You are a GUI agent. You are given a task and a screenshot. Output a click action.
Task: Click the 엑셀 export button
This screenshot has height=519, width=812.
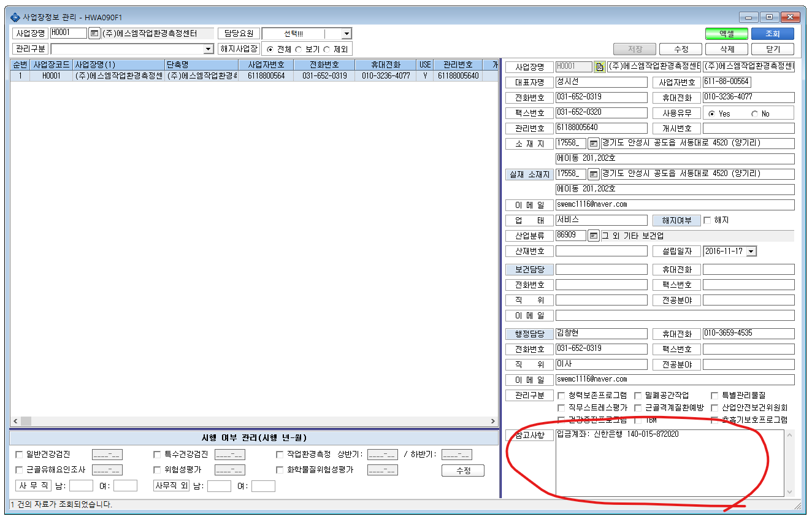click(x=727, y=34)
